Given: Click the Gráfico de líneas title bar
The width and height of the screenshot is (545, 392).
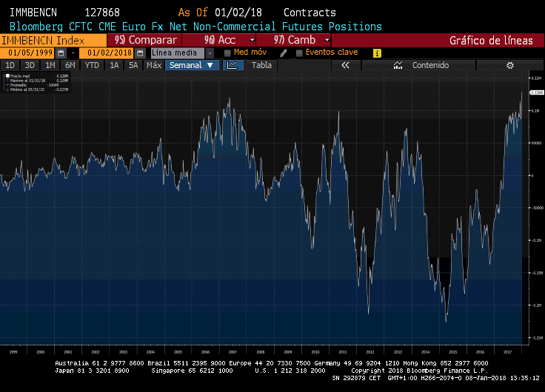Looking at the screenshot, I should coord(438,40).
